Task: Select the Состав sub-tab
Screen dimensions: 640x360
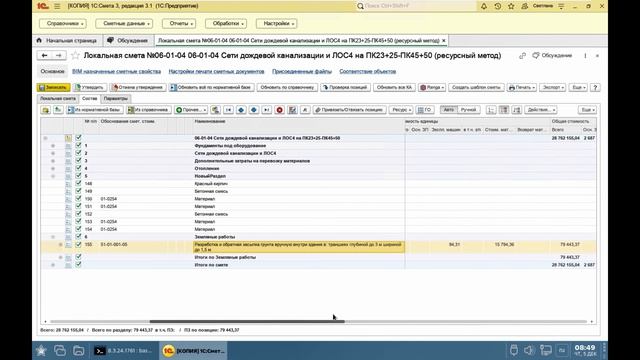Action: 89,98
